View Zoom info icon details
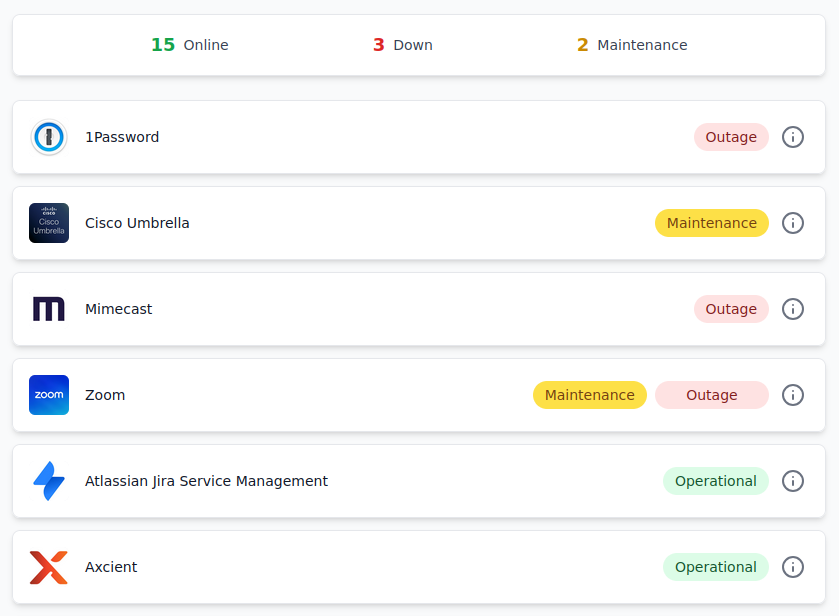The width and height of the screenshot is (839, 616). click(792, 395)
